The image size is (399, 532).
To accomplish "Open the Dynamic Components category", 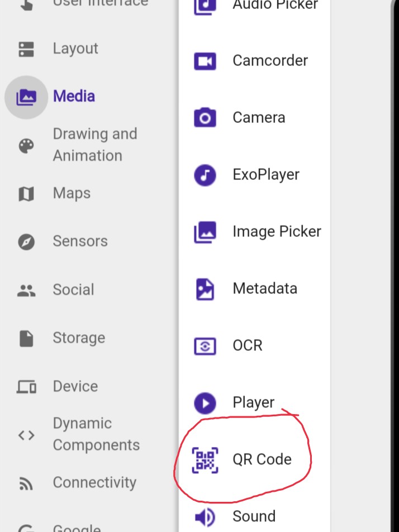I will [x=96, y=434].
